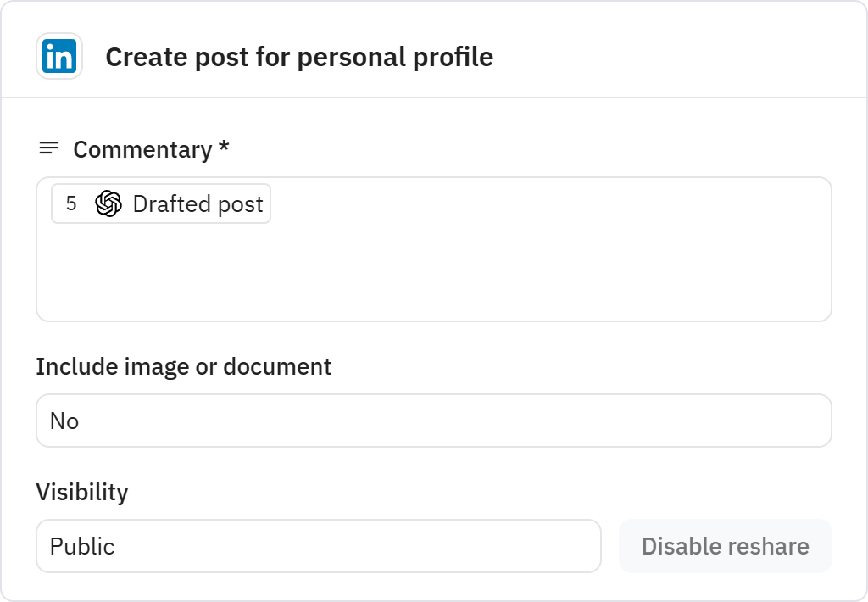
Task: Click the Disable reshare button
Action: click(x=725, y=546)
